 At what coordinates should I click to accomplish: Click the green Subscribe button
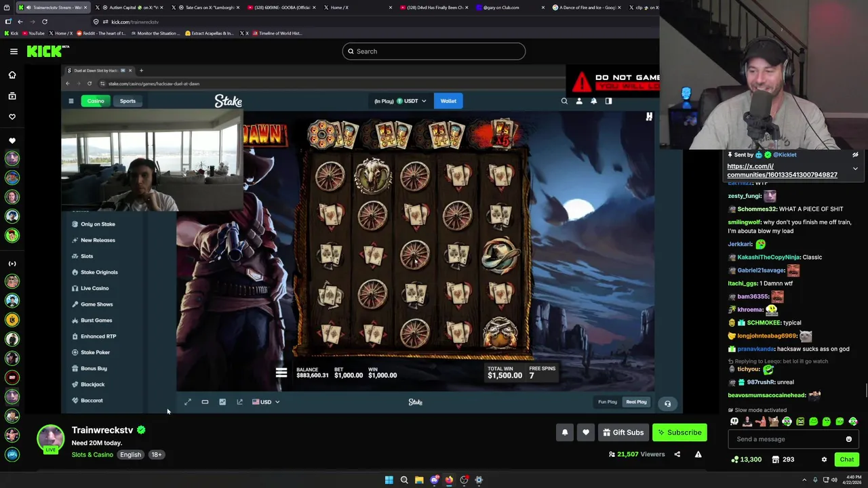pyautogui.click(x=679, y=432)
